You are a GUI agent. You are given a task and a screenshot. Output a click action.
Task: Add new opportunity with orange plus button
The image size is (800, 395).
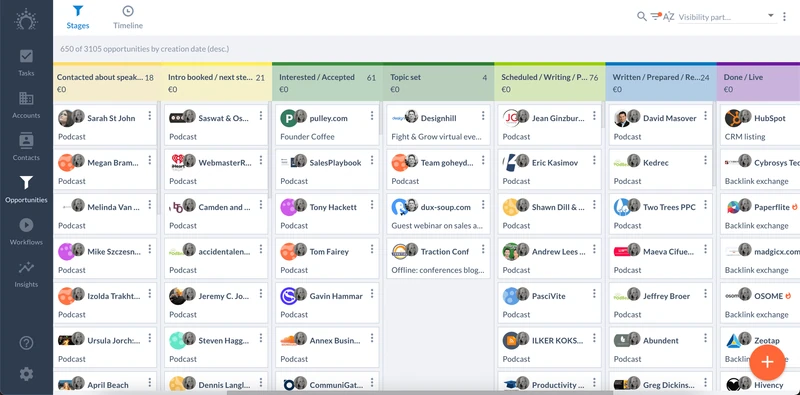(767, 362)
